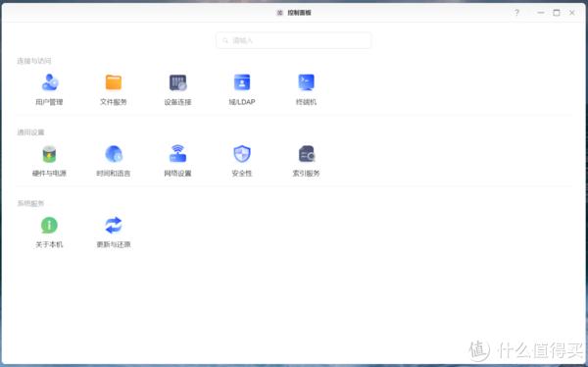
Task: Open 关于本机 about this device
Action: click(x=49, y=233)
